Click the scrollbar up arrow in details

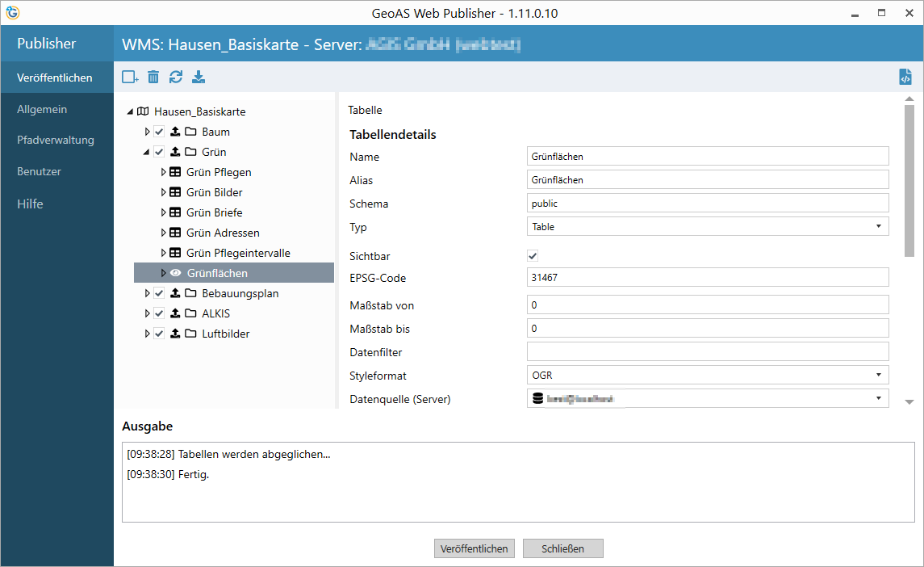point(909,99)
